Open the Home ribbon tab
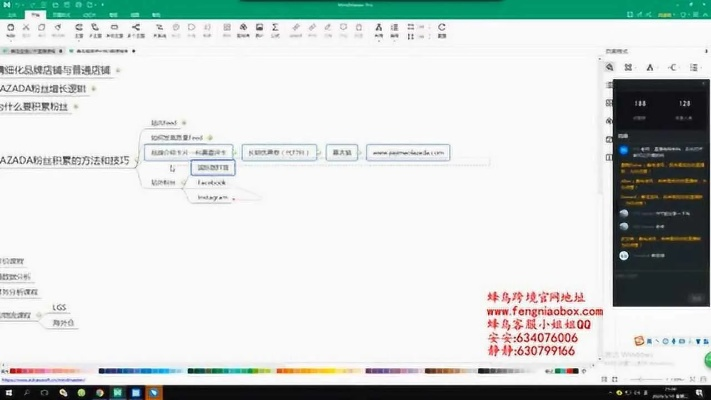This screenshot has height=400, width=711. [x=35, y=16]
